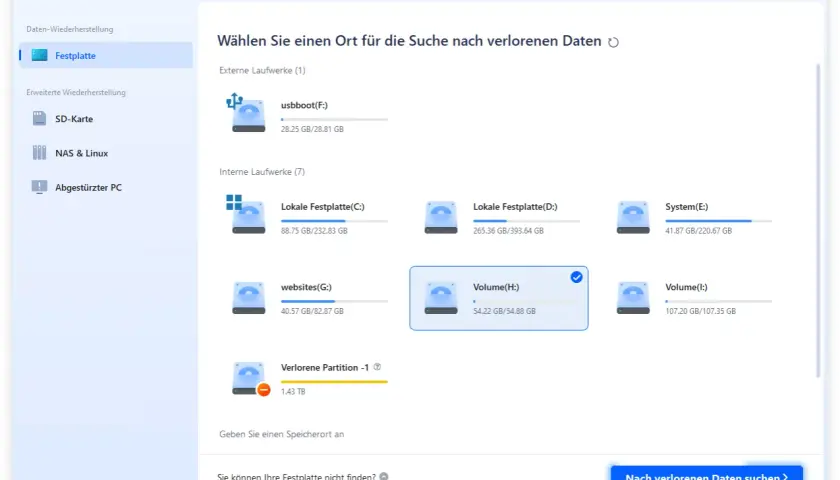Open Festplatte recovery section

pyautogui.click(x=106, y=55)
